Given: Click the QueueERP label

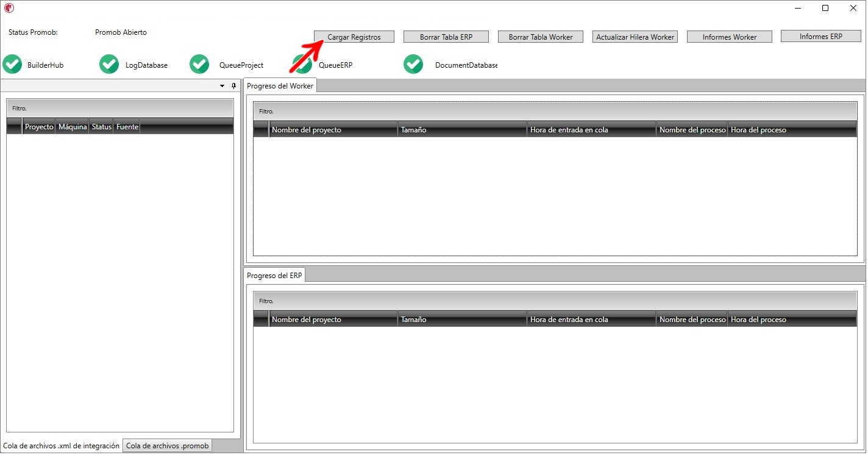Looking at the screenshot, I should (x=335, y=65).
